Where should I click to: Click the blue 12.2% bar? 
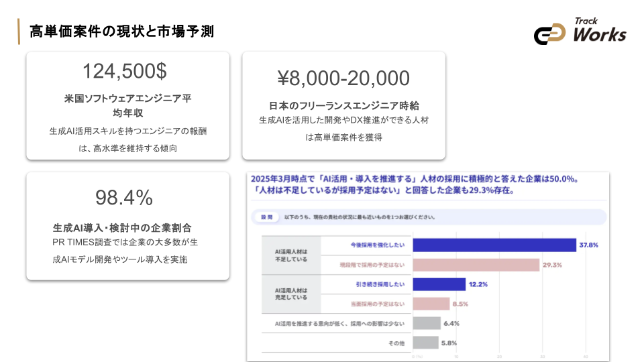point(439,284)
